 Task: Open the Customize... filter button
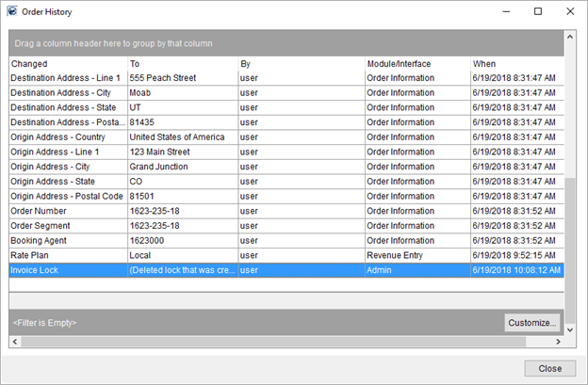tap(532, 323)
